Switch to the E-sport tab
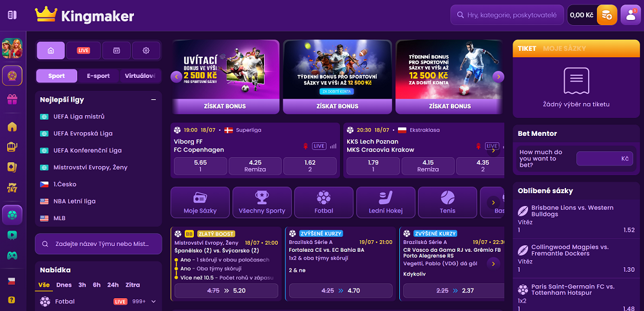Image resolution: width=644 pixels, height=311 pixels. tap(99, 76)
